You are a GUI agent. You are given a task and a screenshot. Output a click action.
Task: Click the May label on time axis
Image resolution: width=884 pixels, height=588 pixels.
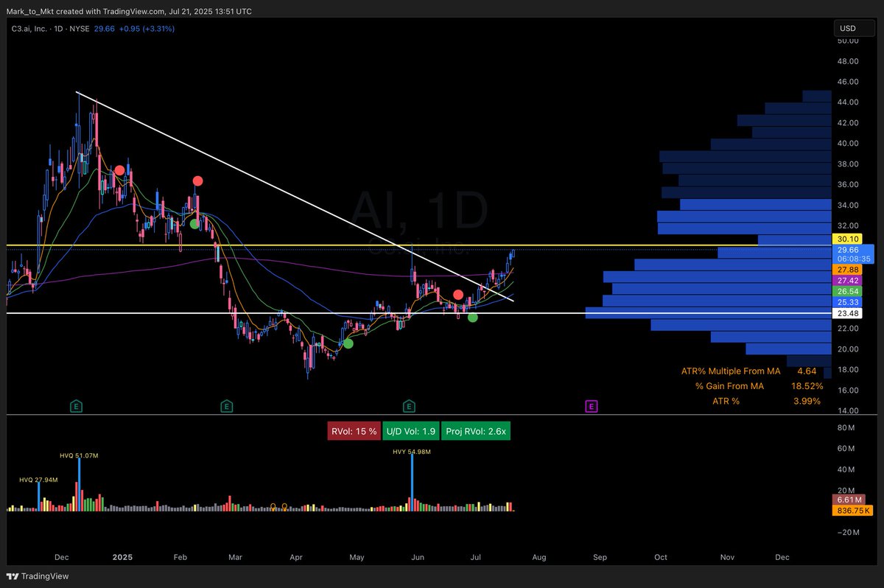pos(357,557)
